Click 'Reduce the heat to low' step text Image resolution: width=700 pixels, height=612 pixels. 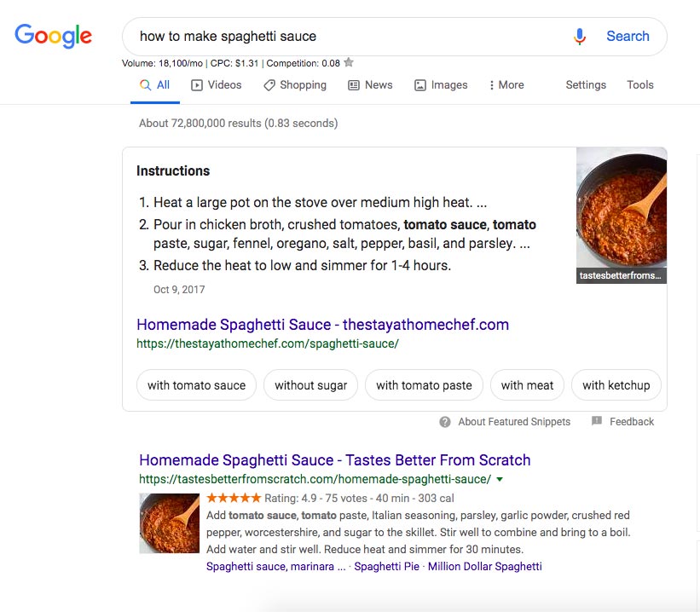tap(302, 266)
